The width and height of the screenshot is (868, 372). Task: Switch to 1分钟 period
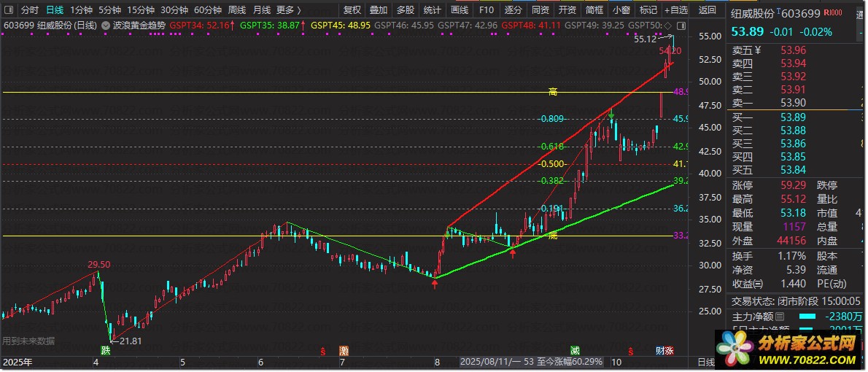click(x=82, y=10)
